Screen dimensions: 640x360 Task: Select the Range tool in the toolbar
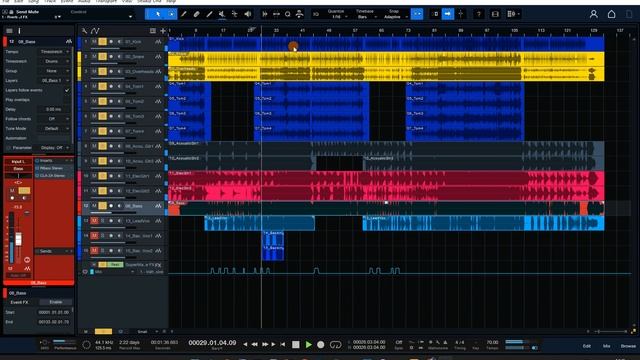coord(171,14)
